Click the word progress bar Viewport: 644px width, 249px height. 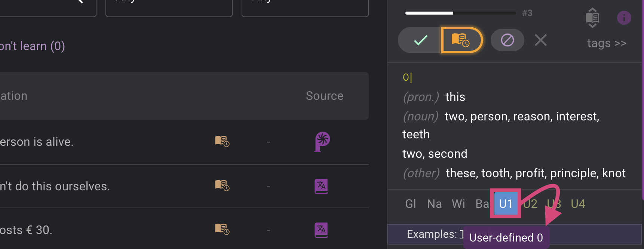click(460, 13)
